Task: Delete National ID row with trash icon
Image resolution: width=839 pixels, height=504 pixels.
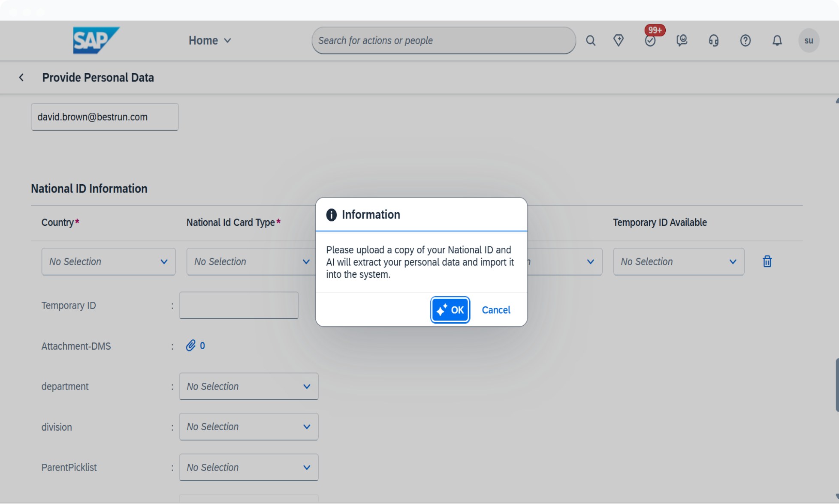Action: pyautogui.click(x=767, y=261)
